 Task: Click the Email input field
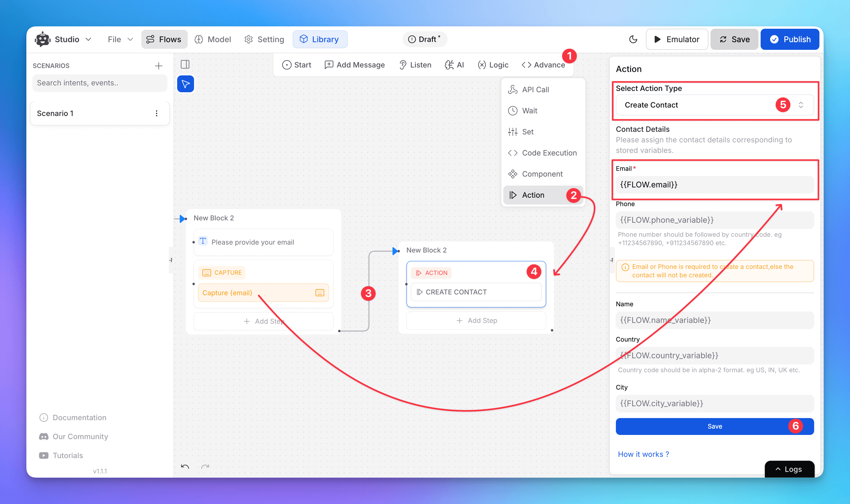click(x=714, y=185)
